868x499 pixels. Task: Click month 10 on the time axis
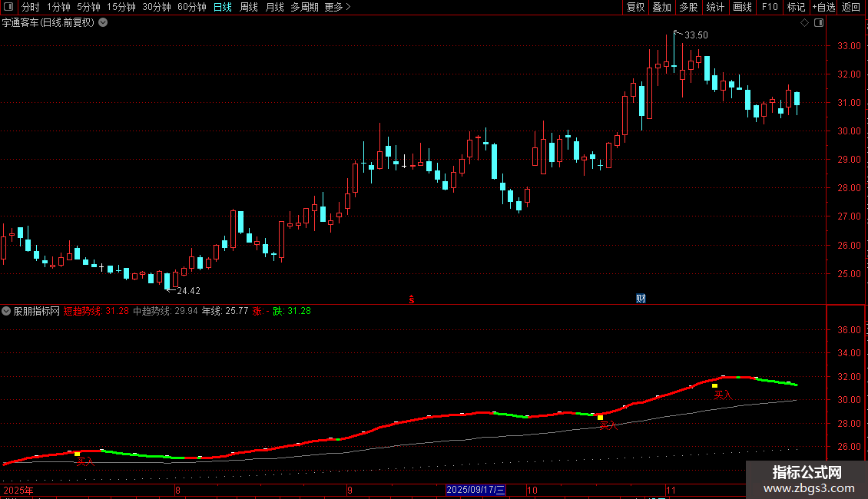[532, 490]
